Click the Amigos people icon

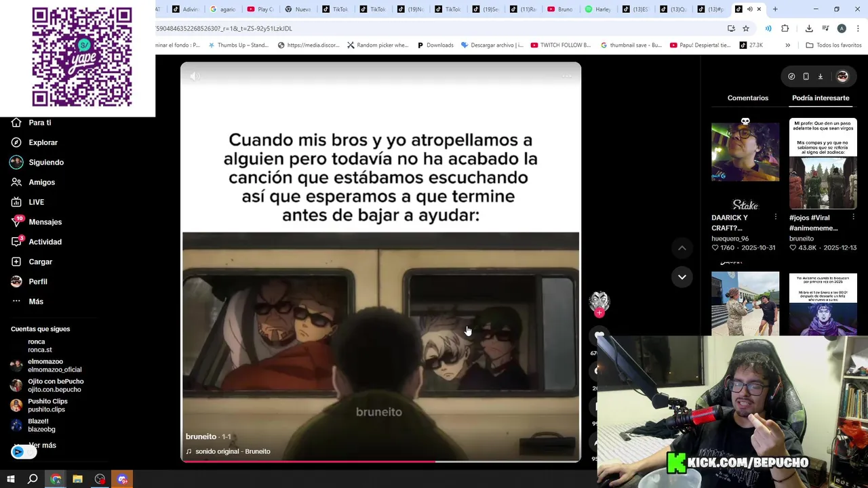tap(16, 182)
